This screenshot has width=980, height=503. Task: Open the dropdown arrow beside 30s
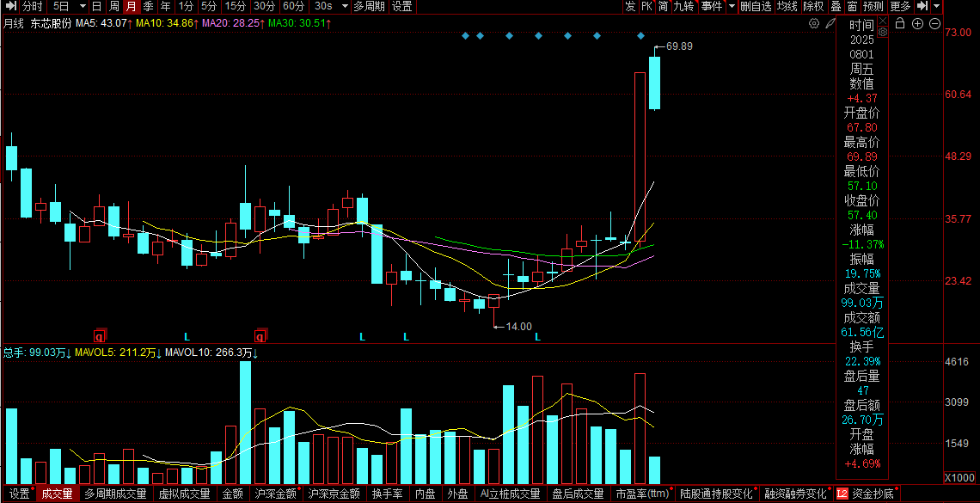click(344, 7)
